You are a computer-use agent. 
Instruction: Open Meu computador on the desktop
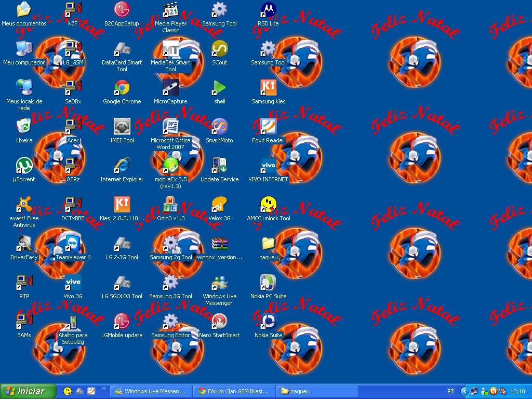tap(24, 49)
